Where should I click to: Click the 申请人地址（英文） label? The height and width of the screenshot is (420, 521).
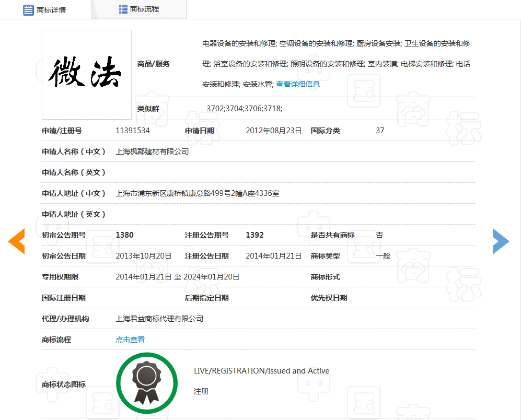pyautogui.click(x=74, y=214)
